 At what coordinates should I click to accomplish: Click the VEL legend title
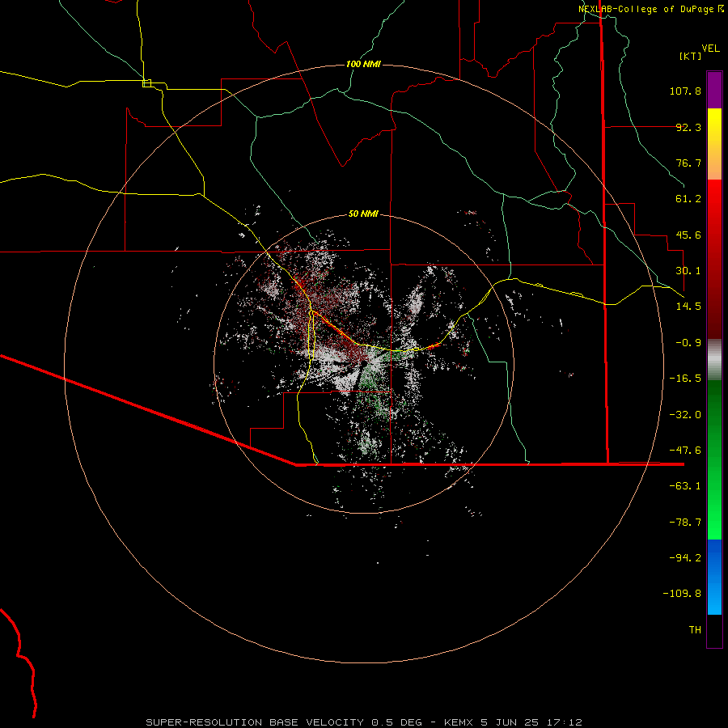[x=710, y=49]
